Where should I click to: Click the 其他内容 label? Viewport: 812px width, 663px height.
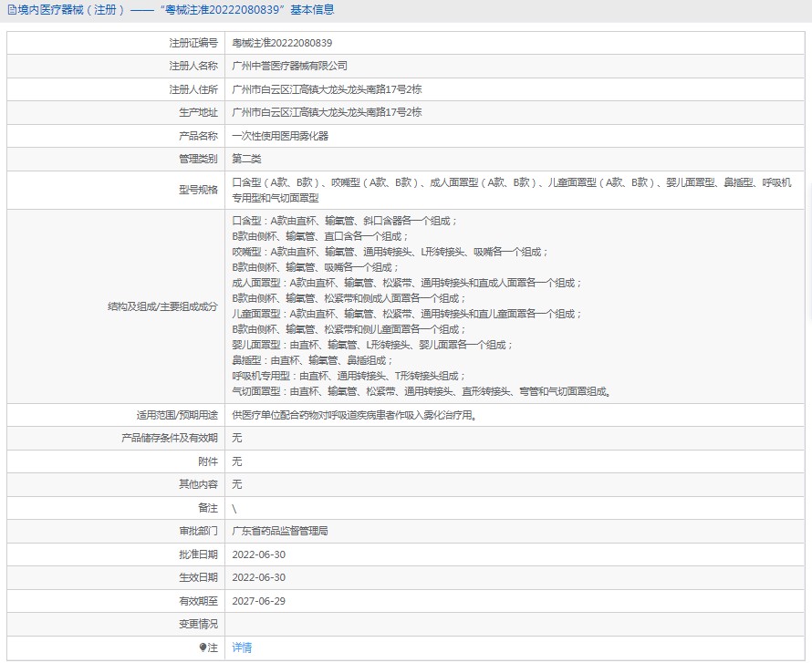pos(198,484)
